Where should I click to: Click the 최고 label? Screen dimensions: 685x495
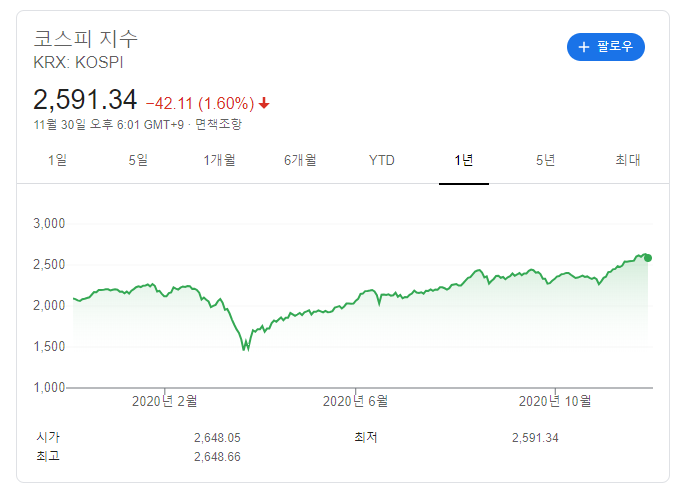pyautogui.click(x=48, y=457)
